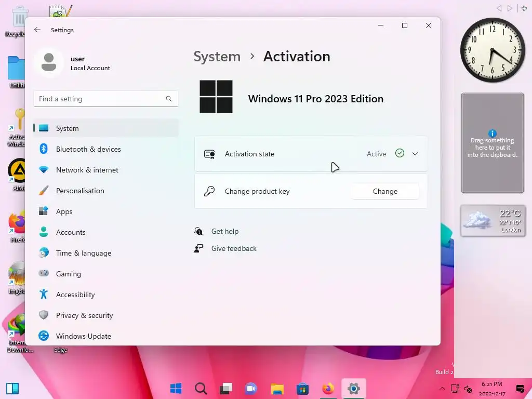Click the analog clock desktop gadget

(x=493, y=50)
